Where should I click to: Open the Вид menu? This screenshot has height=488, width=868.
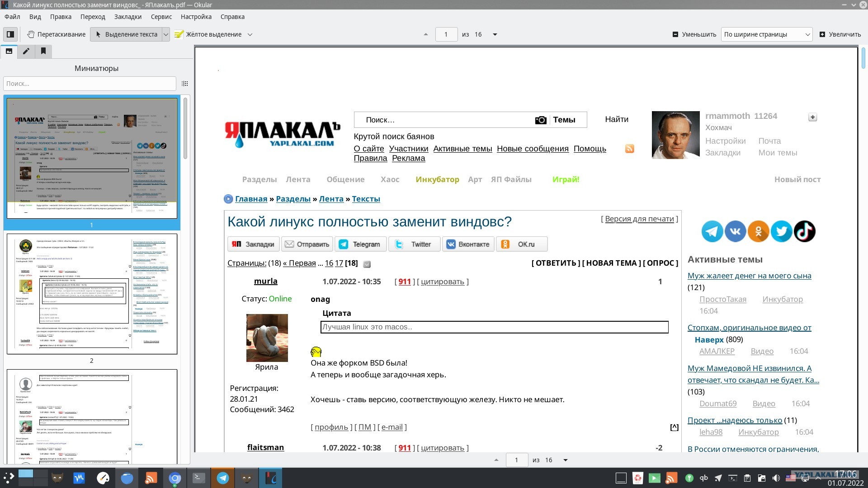coord(35,17)
